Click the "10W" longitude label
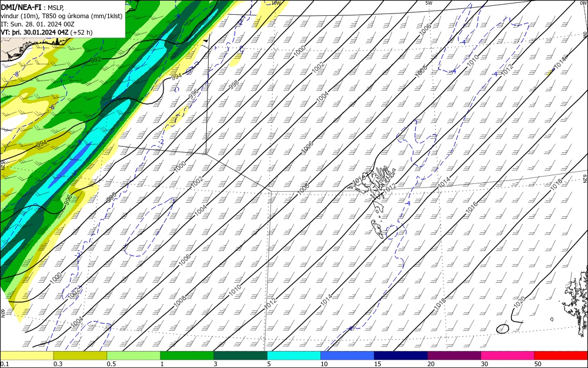The height and width of the screenshot is (368, 588). point(276,3)
